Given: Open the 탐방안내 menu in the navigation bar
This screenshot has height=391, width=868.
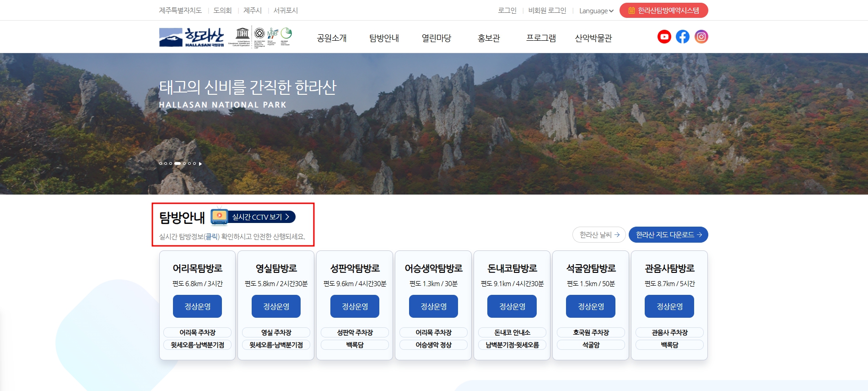Looking at the screenshot, I should coord(384,38).
